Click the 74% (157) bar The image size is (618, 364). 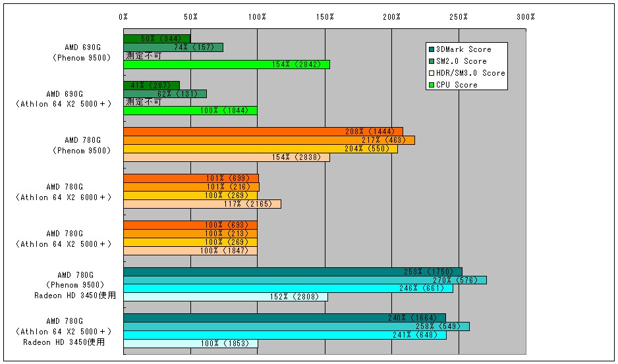(x=173, y=47)
